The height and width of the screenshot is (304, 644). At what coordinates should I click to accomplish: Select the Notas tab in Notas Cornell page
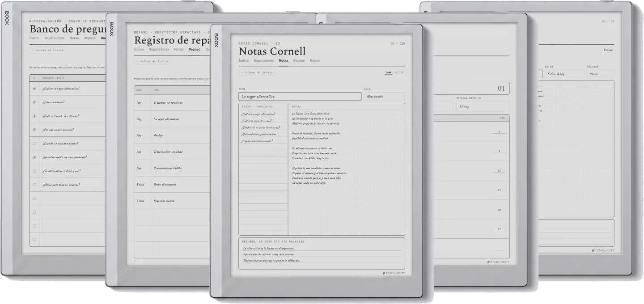284,60
